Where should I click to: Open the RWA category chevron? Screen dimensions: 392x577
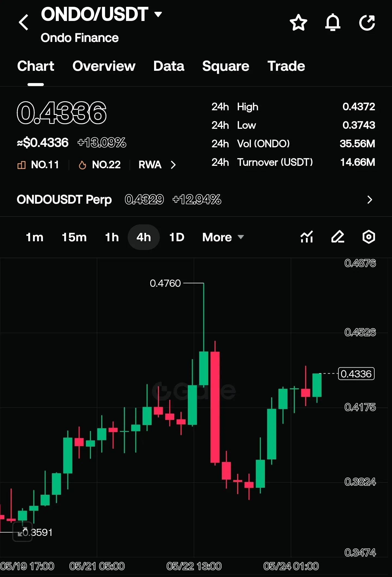tap(173, 165)
